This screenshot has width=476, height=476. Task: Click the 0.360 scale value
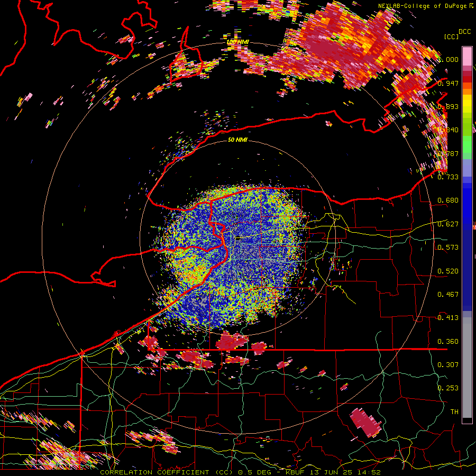pos(448,342)
